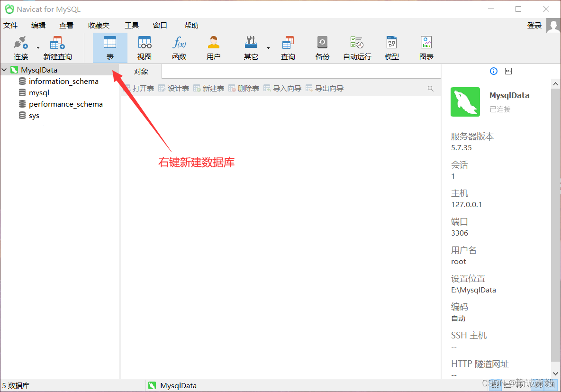The image size is (561, 392).
Task: Click the 其它 (Others) toolbar icon
Action: (x=251, y=48)
